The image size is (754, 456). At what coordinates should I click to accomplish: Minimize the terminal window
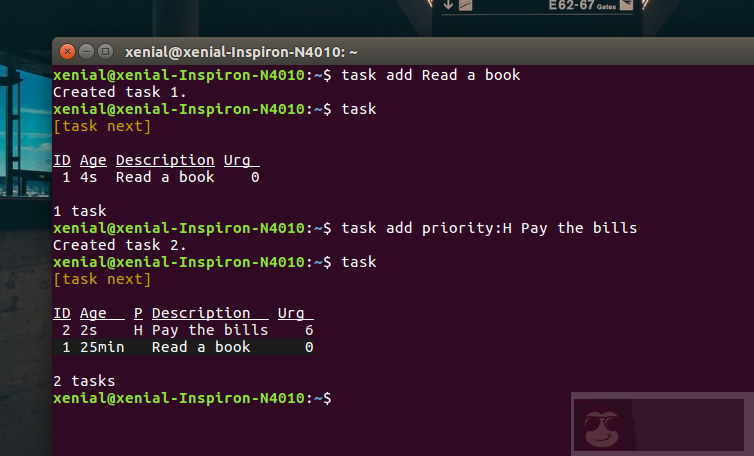tap(86, 51)
